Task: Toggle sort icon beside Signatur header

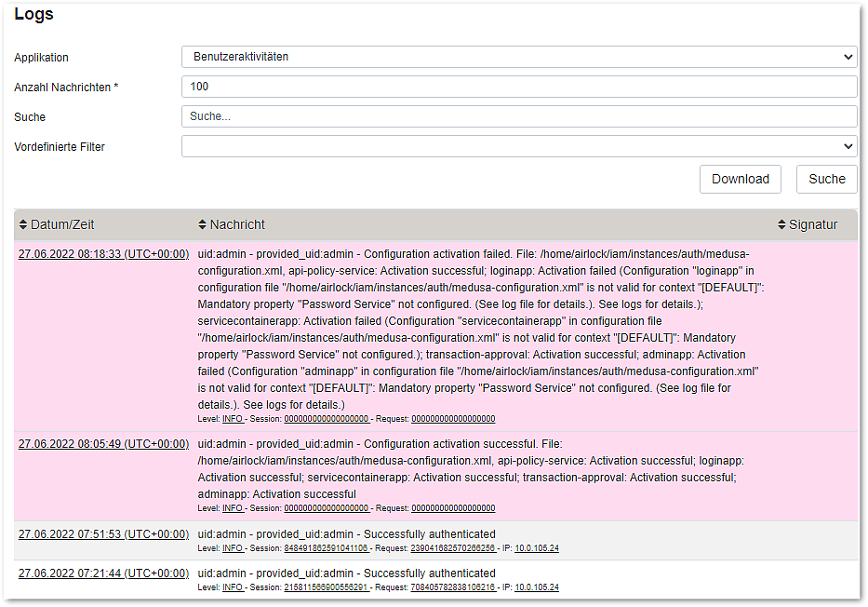Action: point(781,225)
